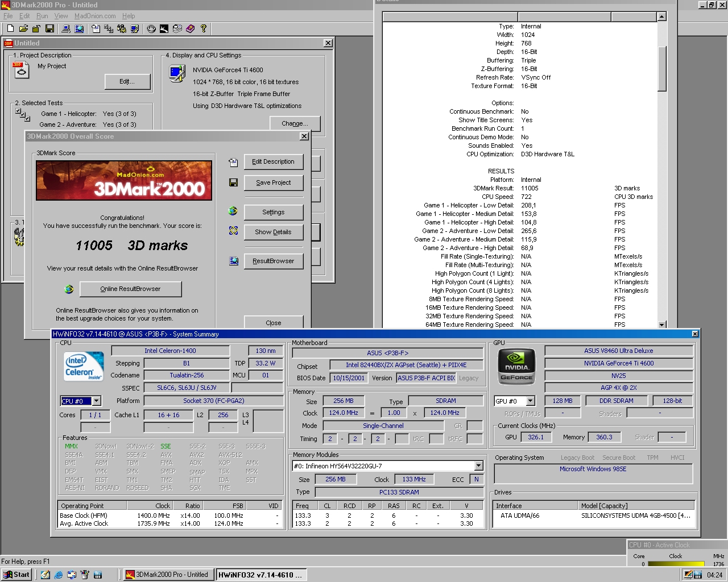
Task: Open the File menu
Action: (x=8, y=16)
